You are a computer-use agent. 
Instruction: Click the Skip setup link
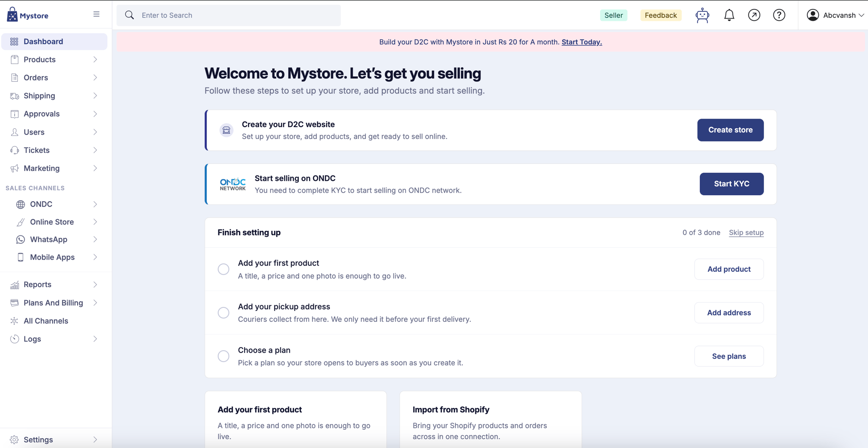746,232
